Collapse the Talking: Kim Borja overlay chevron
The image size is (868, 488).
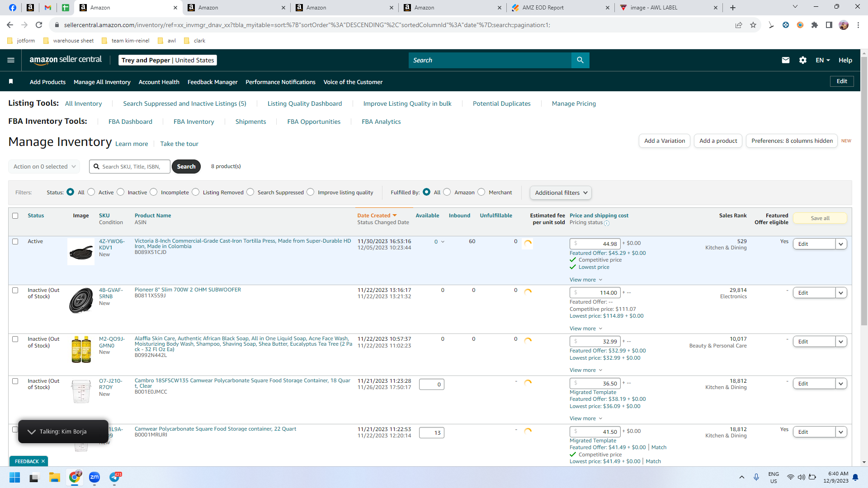(32, 432)
